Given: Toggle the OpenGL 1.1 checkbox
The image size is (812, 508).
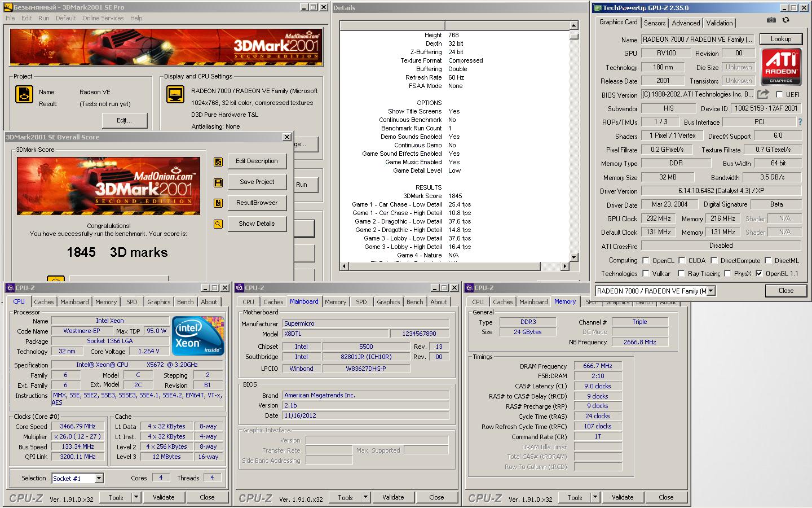Looking at the screenshot, I should pos(759,273).
